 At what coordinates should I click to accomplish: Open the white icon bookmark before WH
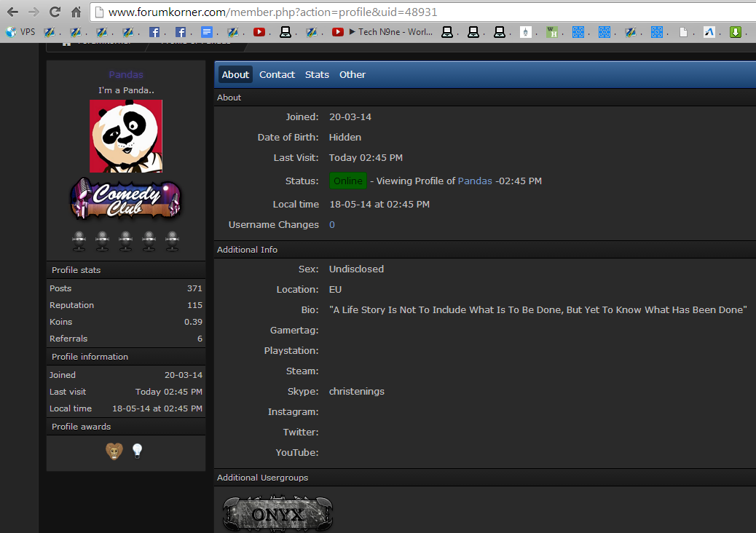(526, 32)
